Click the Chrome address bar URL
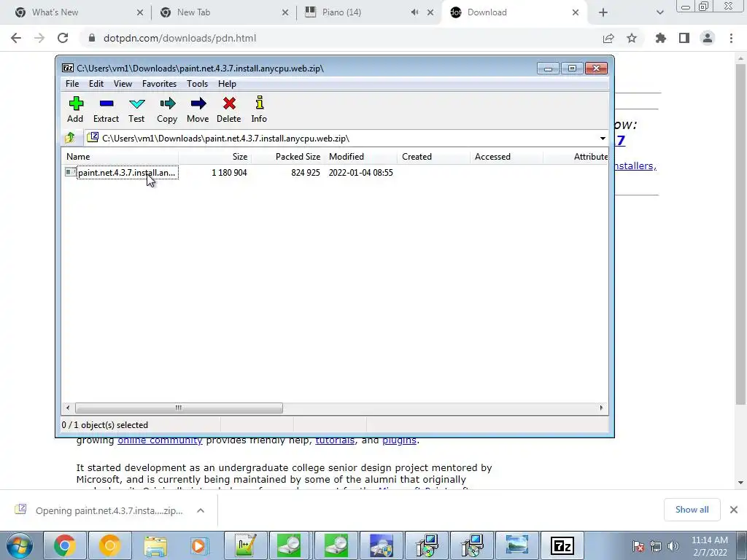Screen dimensions: 747x560 (x=179, y=38)
